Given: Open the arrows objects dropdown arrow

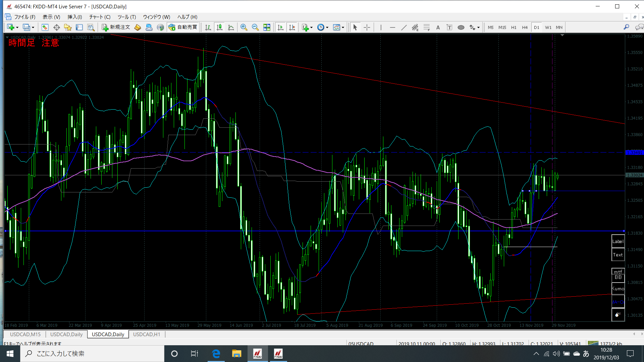Looking at the screenshot, I should click(479, 27).
